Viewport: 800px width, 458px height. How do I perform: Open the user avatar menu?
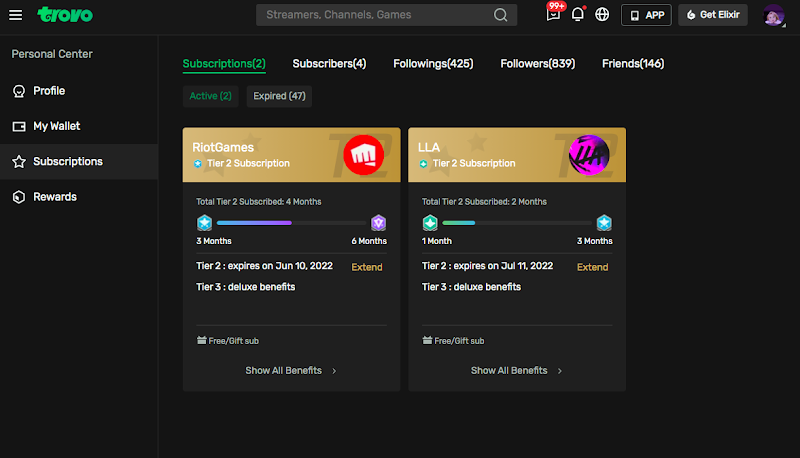(x=773, y=15)
